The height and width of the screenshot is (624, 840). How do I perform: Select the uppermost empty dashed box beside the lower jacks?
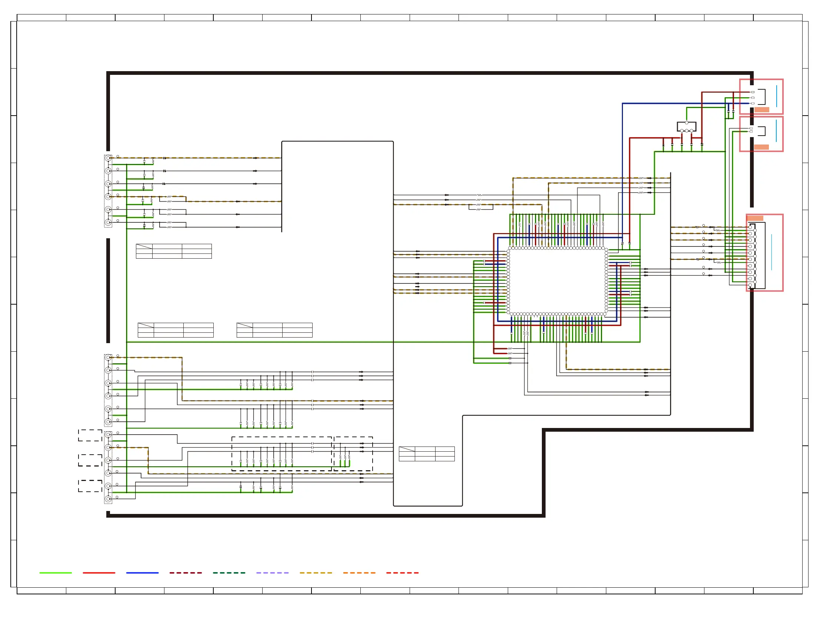90,435
